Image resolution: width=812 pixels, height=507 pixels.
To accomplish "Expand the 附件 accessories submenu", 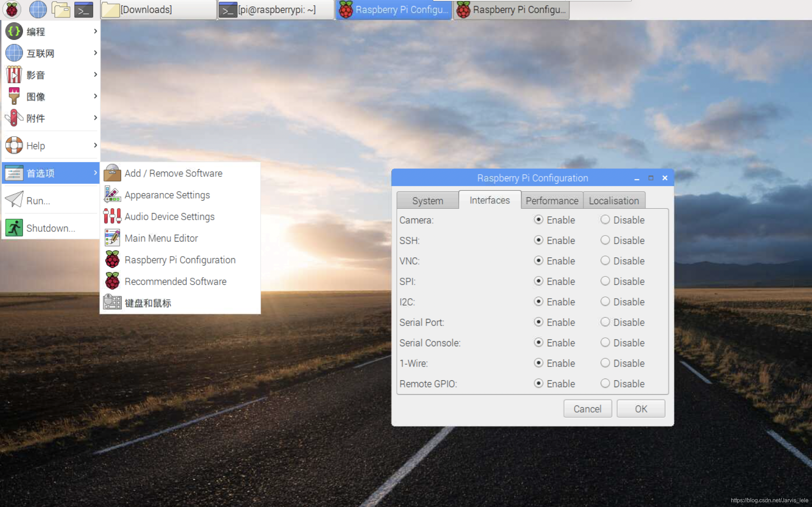I will 51,118.
